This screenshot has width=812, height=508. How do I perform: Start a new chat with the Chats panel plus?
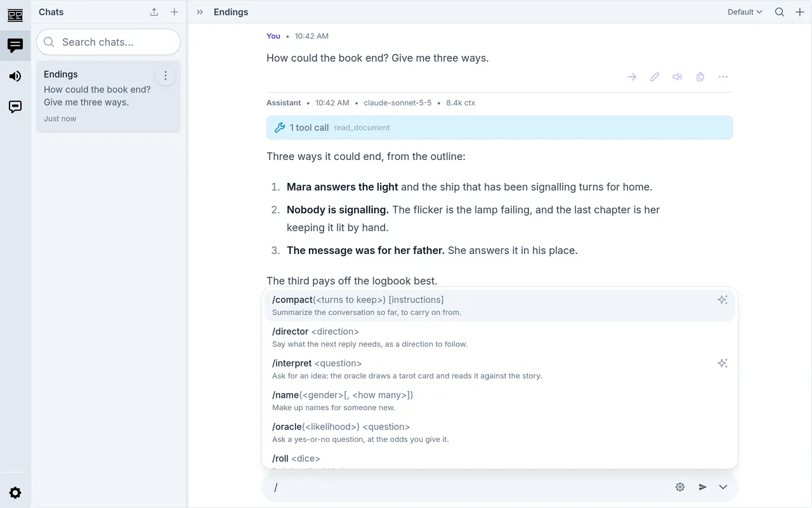point(174,12)
